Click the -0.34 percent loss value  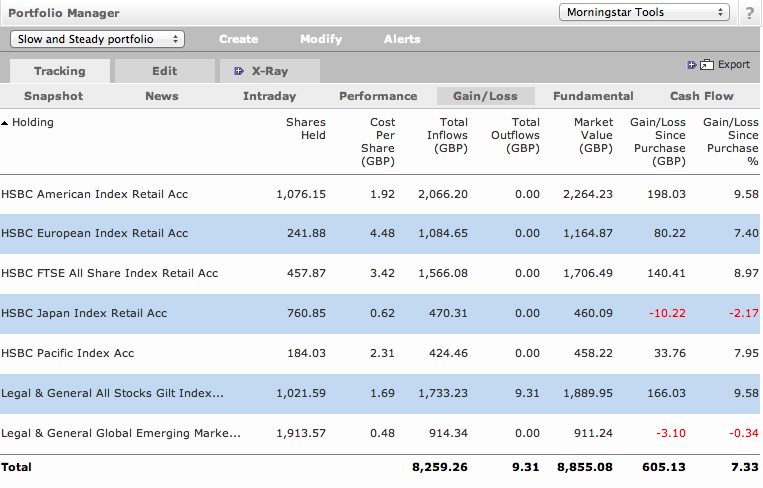pos(744,433)
